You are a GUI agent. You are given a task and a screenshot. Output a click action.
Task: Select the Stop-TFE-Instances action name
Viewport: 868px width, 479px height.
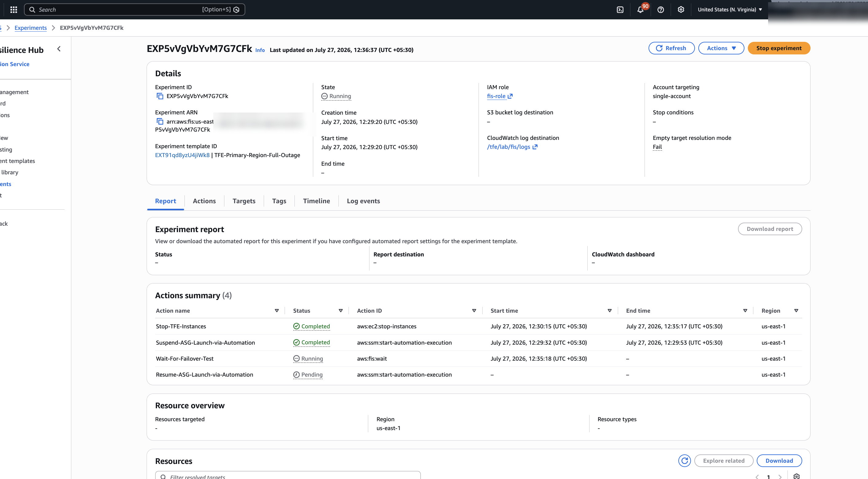click(x=181, y=326)
